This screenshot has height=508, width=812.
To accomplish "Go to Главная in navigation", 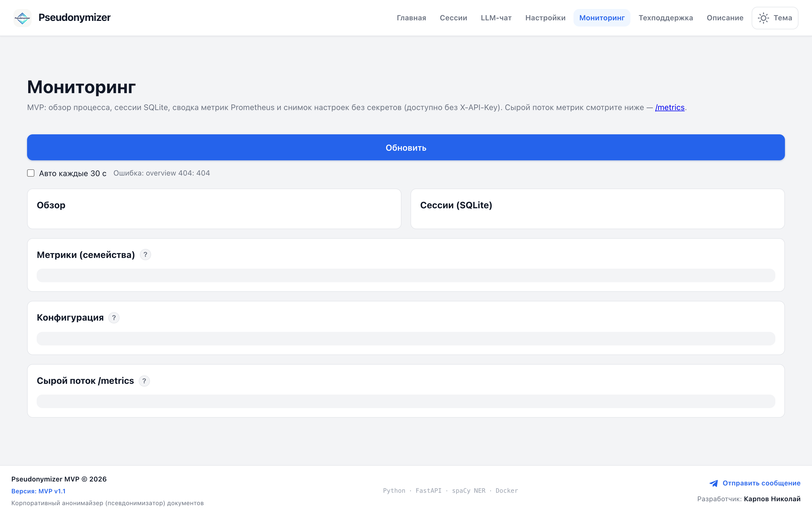I will pos(411,18).
